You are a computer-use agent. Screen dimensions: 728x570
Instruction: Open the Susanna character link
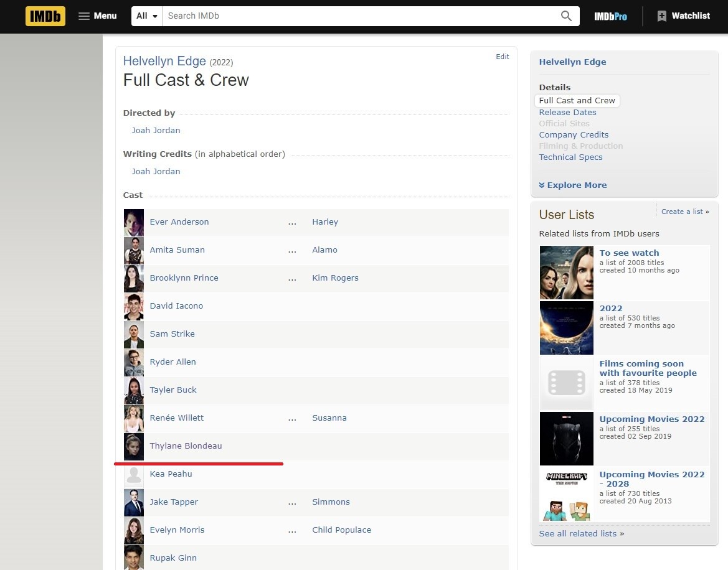point(329,418)
